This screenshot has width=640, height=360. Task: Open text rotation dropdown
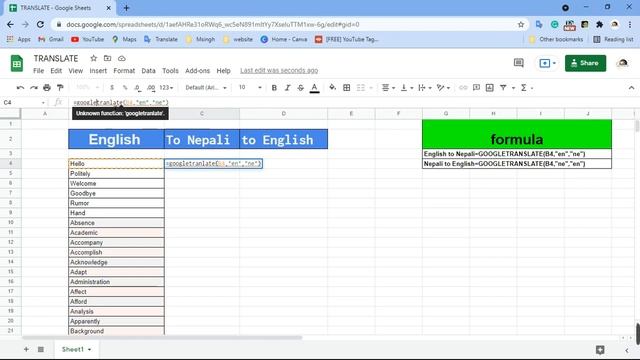point(443,88)
